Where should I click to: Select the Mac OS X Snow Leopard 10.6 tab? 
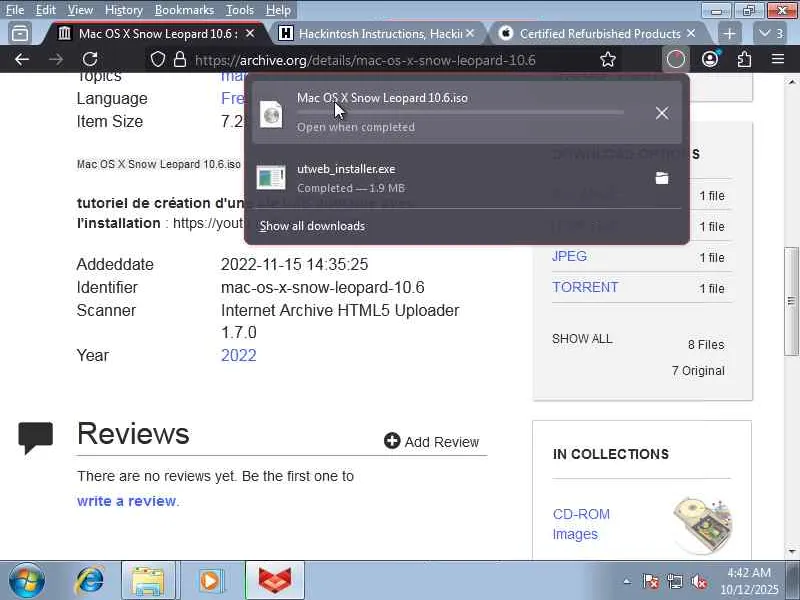[158, 34]
